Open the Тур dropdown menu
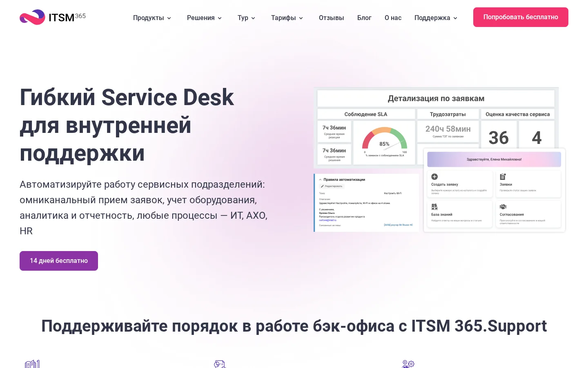This screenshot has height=368, width=588. coord(246,18)
